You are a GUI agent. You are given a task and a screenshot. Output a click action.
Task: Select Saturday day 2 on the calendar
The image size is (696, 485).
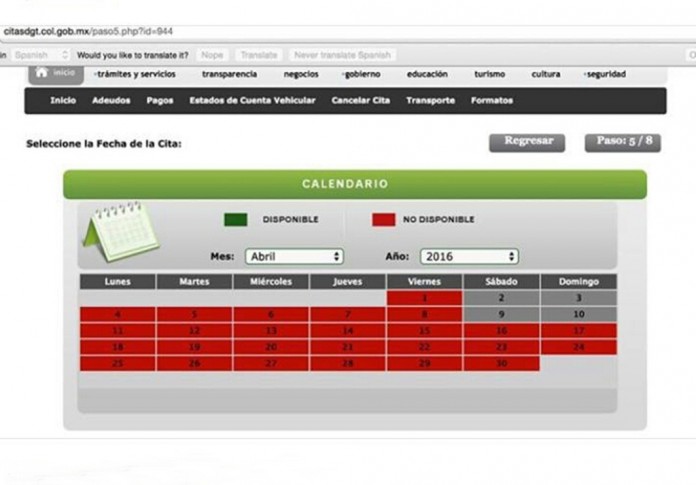click(x=501, y=298)
